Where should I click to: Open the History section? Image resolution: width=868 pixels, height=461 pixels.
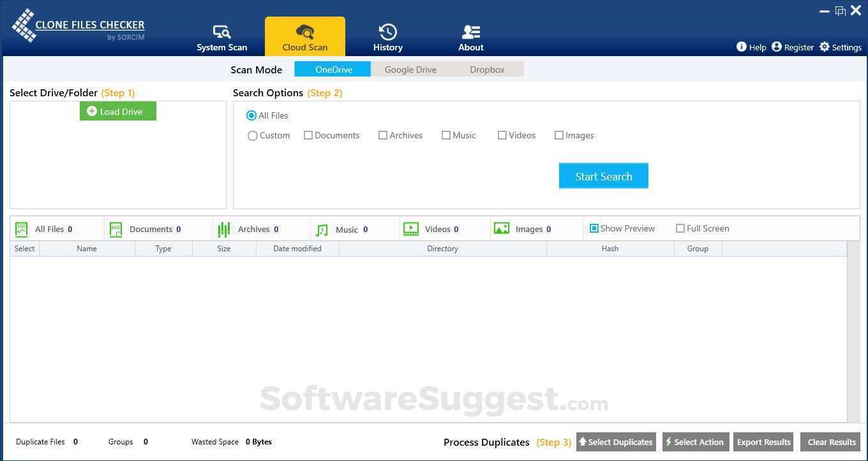point(387,31)
